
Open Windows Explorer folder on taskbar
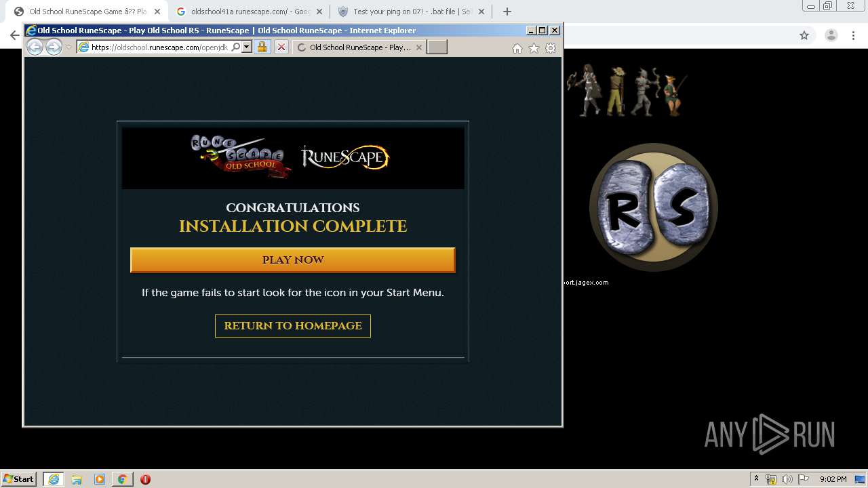[77, 479]
